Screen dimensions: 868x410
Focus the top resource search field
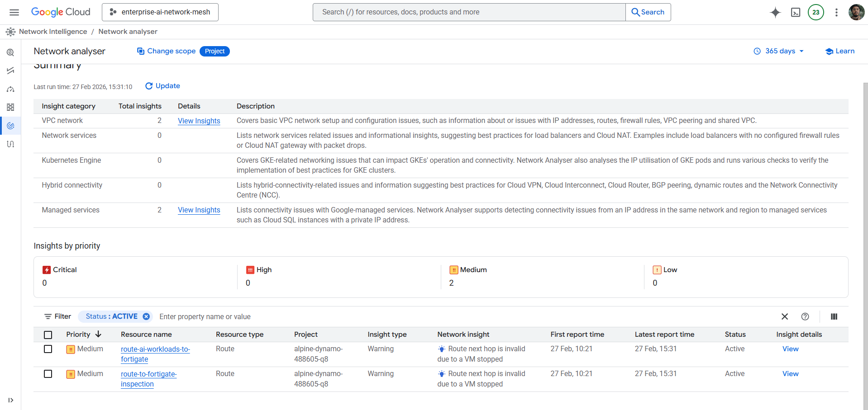(x=469, y=12)
